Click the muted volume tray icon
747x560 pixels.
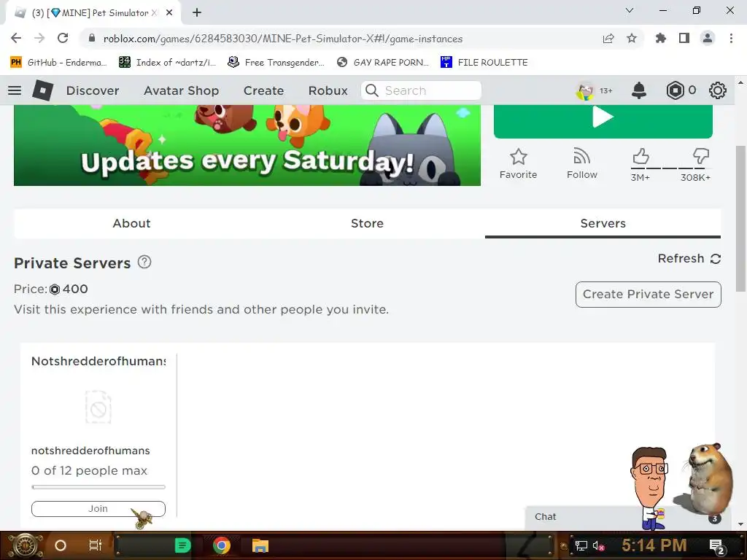[598, 545]
